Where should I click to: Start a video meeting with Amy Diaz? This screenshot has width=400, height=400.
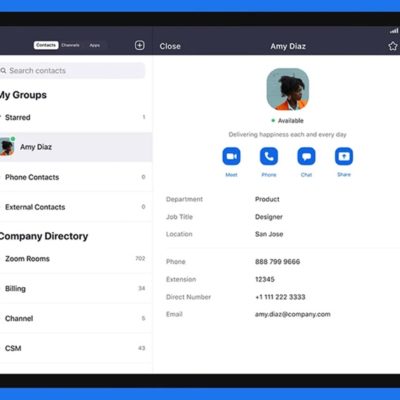(231, 156)
